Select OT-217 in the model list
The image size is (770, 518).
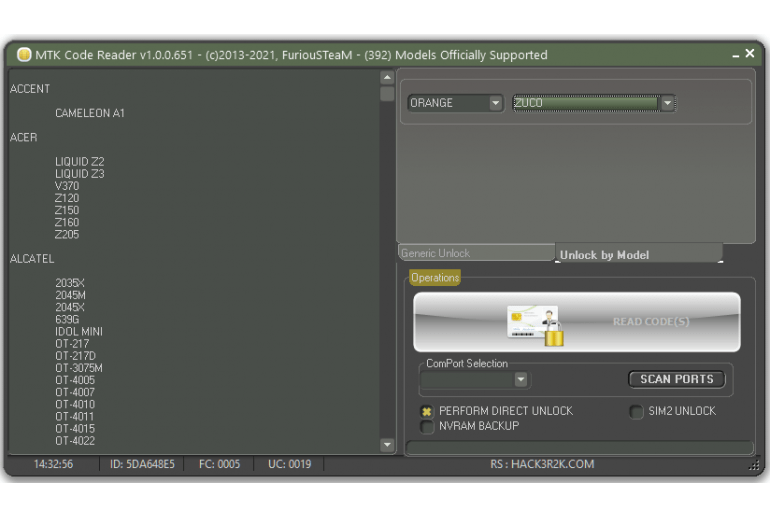72,344
